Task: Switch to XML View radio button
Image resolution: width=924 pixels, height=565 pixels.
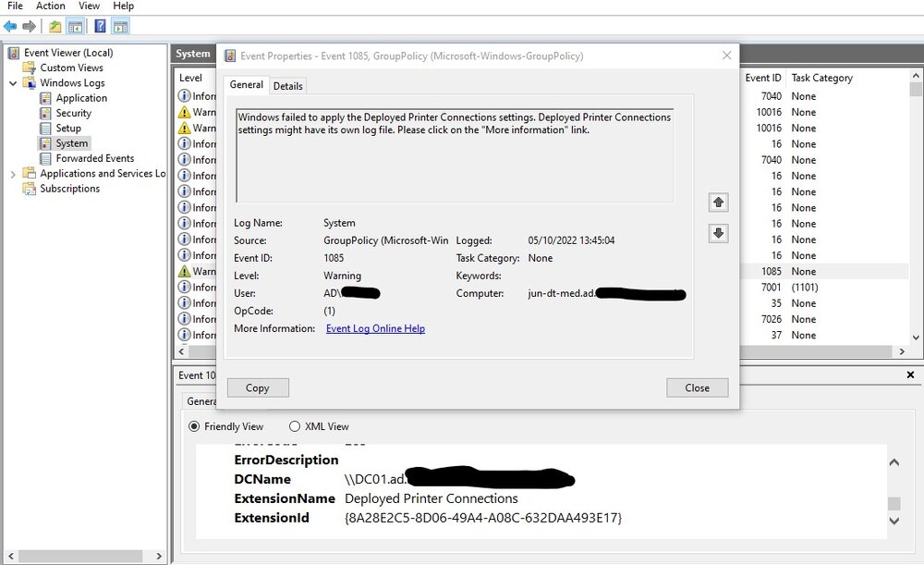Action: [x=295, y=425]
